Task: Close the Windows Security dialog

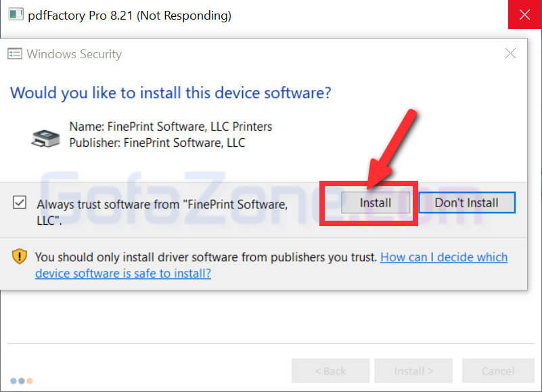Action: coord(510,53)
